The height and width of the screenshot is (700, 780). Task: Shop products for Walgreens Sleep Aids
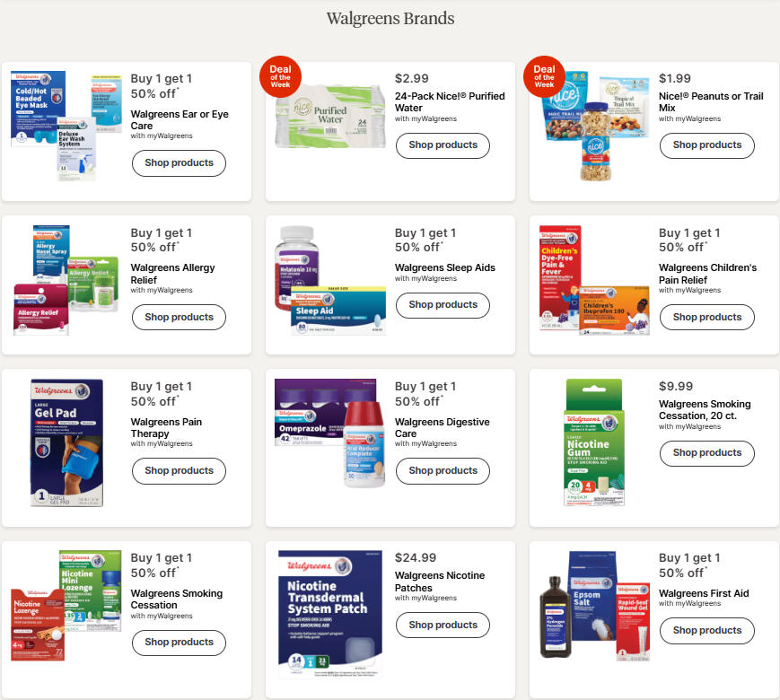coord(443,305)
